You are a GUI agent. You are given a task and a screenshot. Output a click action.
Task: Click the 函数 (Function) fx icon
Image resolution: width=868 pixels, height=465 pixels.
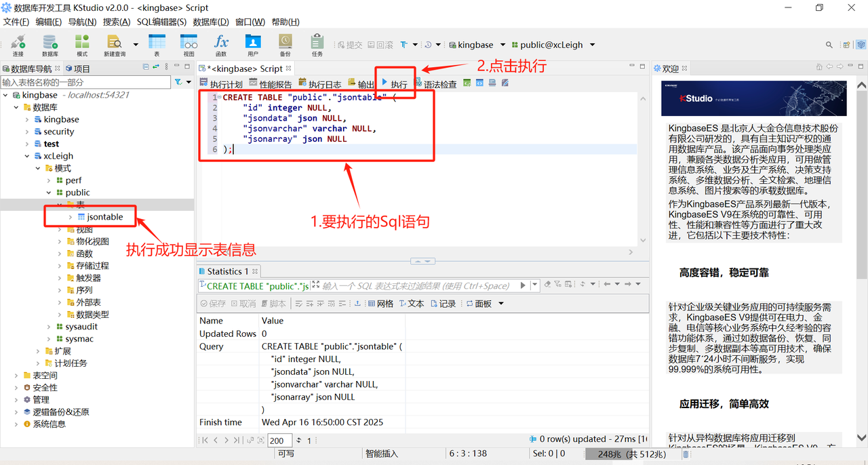(221, 45)
